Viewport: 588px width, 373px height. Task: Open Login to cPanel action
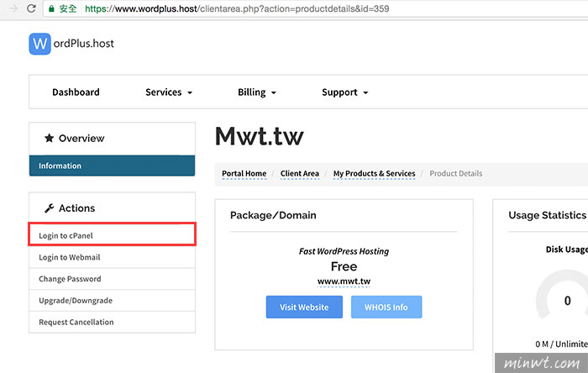(112, 235)
